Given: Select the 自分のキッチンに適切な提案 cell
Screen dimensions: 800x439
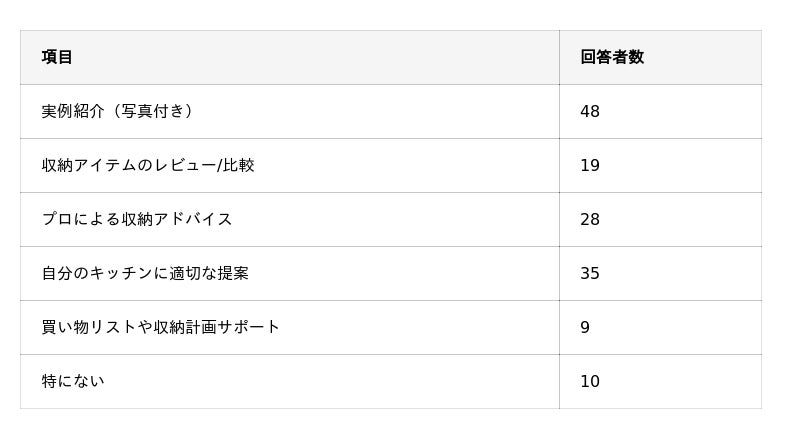Looking at the screenshot, I should coord(145,273).
